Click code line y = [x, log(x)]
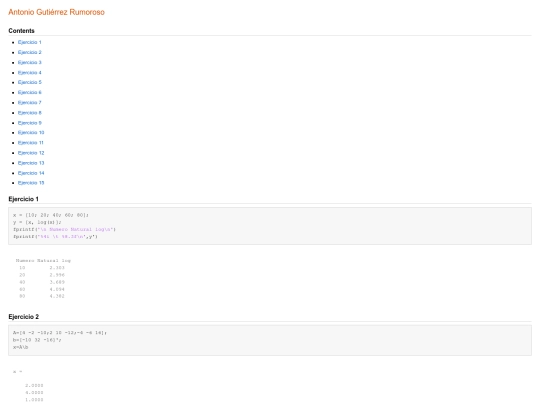The image size is (540, 405). coord(37,222)
